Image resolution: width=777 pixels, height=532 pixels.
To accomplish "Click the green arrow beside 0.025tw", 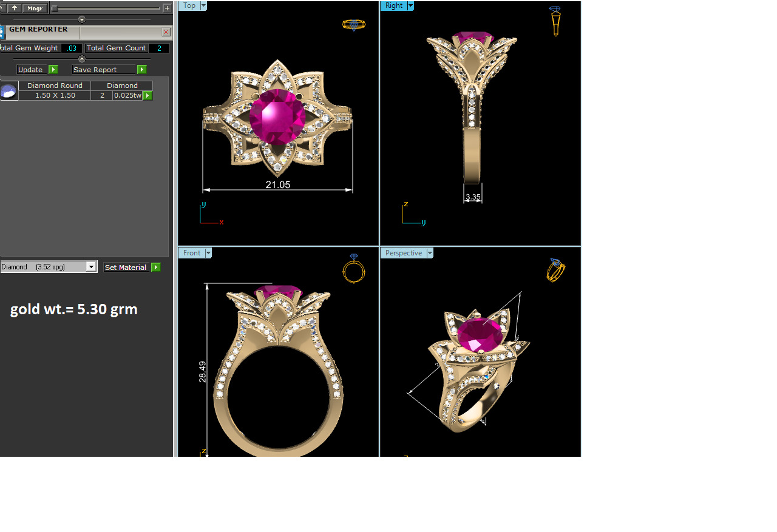I will pos(148,95).
